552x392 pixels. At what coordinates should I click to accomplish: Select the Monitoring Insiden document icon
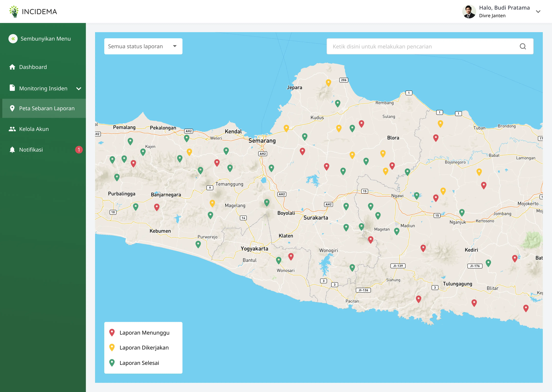click(12, 88)
